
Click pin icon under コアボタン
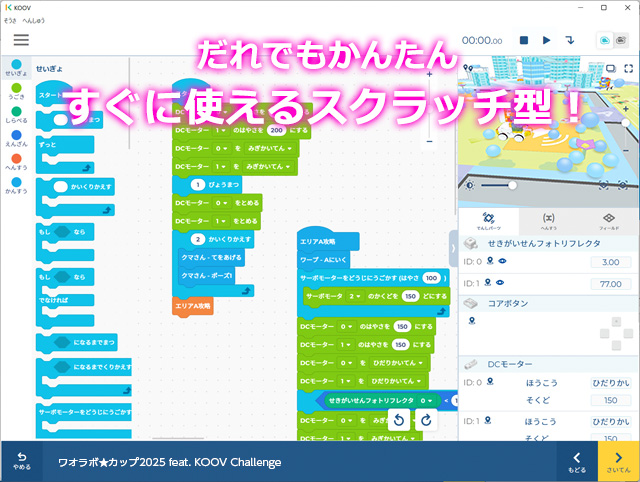tap(472, 321)
